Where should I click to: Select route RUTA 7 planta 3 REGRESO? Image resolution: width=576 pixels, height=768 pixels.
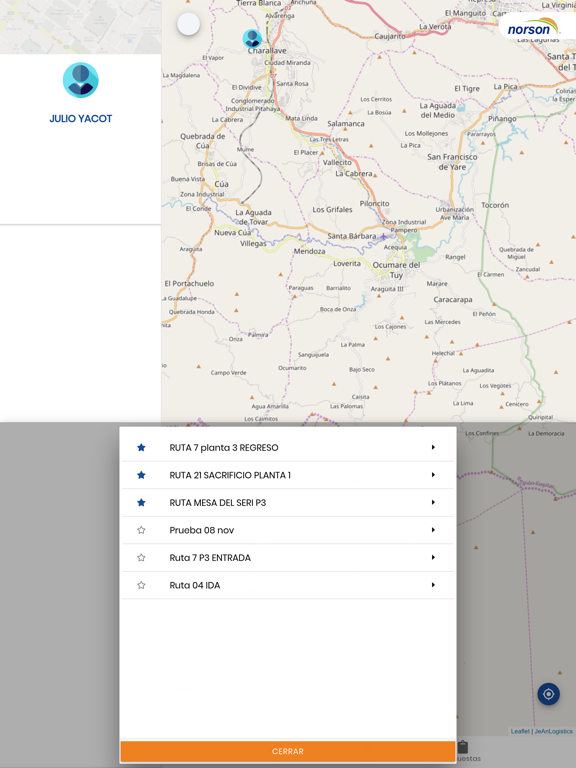[288, 447]
